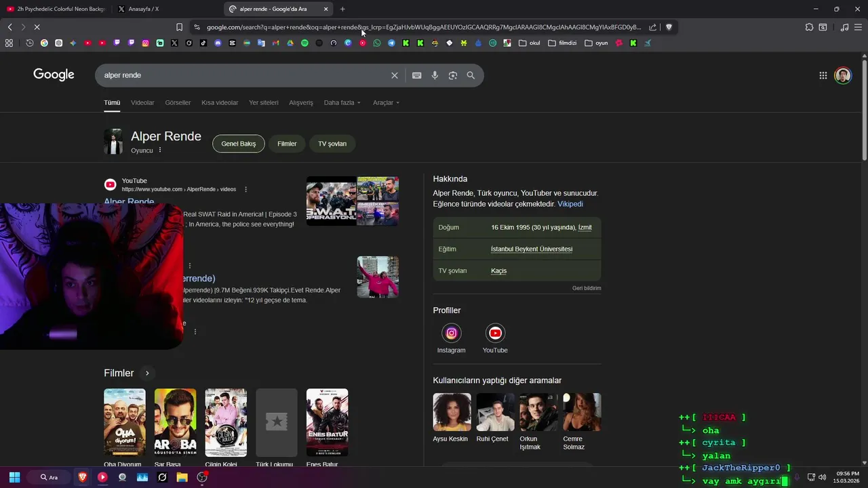Viewport: 868px width, 488px height.
Task: Click the Geri bildirim feedback link
Action: (587, 288)
